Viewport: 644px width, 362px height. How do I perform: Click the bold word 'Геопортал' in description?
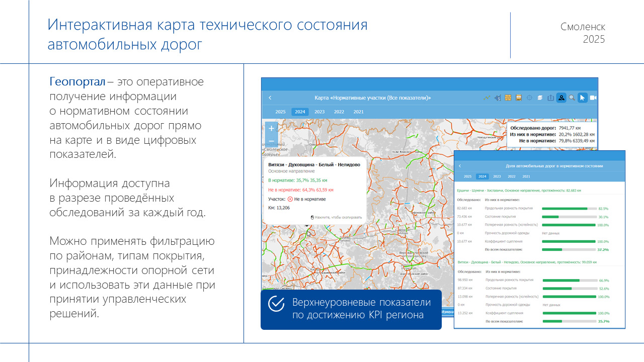pyautogui.click(x=77, y=82)
